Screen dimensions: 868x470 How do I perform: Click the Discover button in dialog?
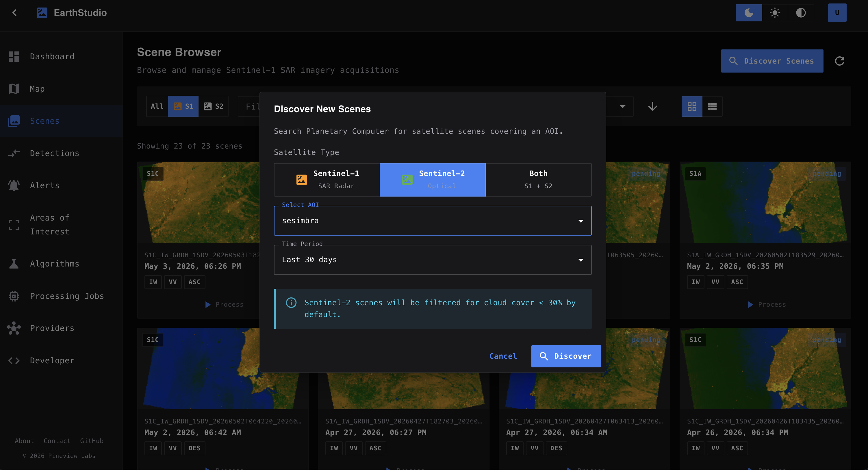(566, 356)
